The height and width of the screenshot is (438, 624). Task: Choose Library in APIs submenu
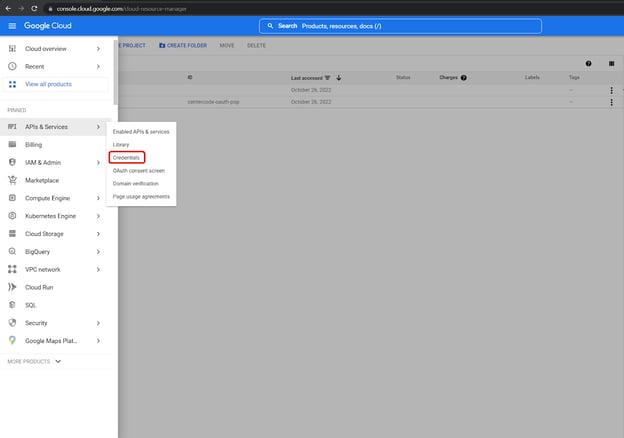coord(121,145)
